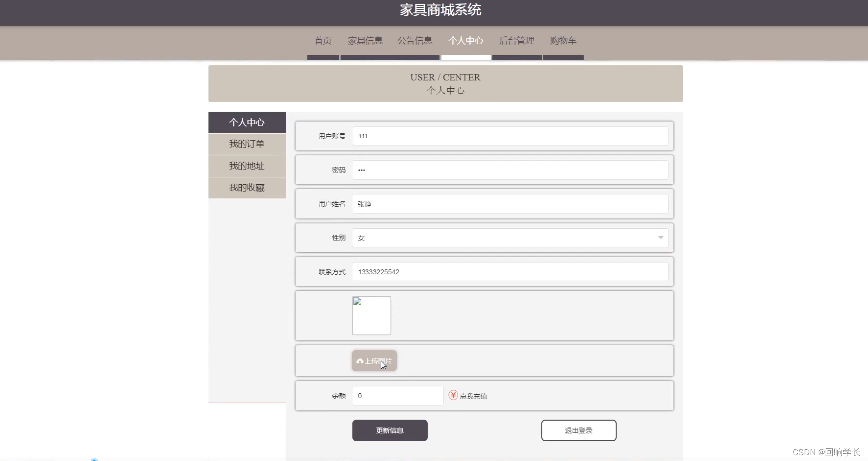
Task: Go to the 公告信息 tab
Action: [415, 41]
